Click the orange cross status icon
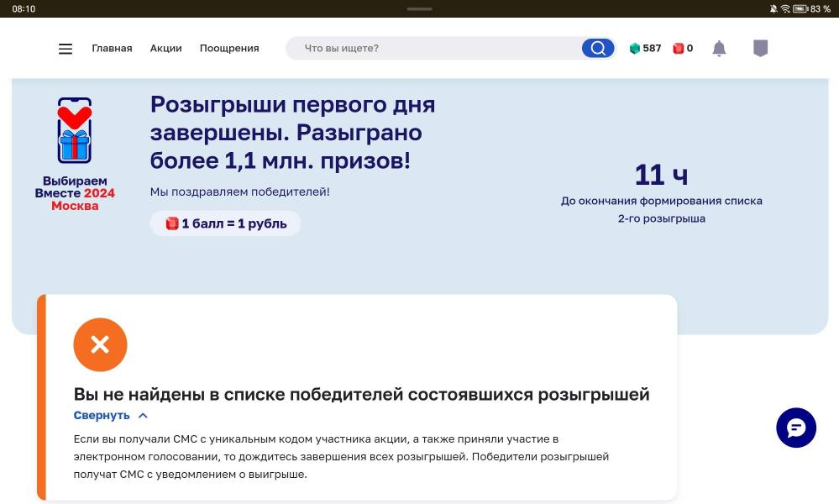Viewport: 839px width, 504px height. pos(100,344)
